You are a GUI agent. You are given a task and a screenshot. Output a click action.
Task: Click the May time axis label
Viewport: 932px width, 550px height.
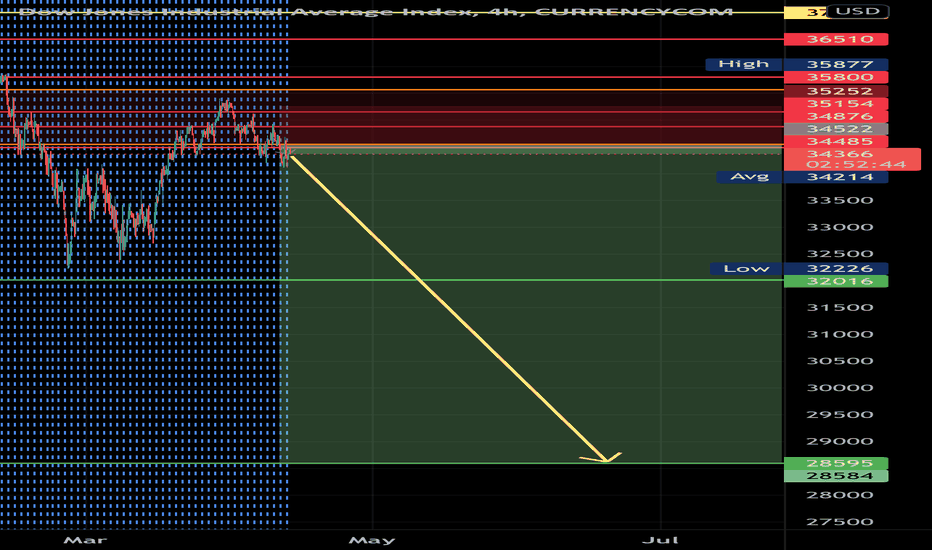tap(371, 540)
